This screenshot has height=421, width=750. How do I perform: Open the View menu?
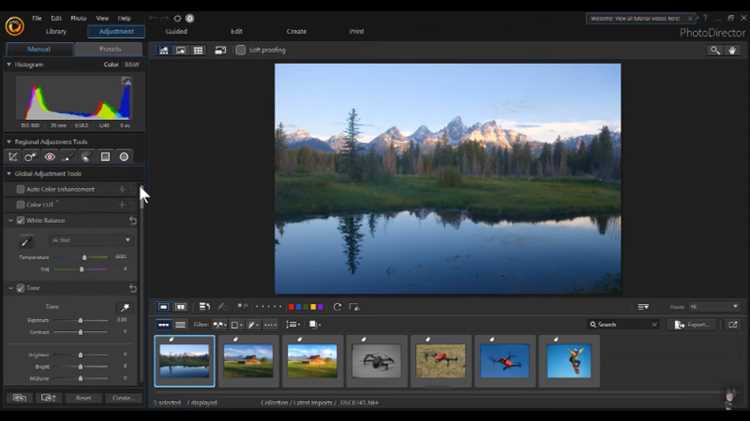pos(102,18)
